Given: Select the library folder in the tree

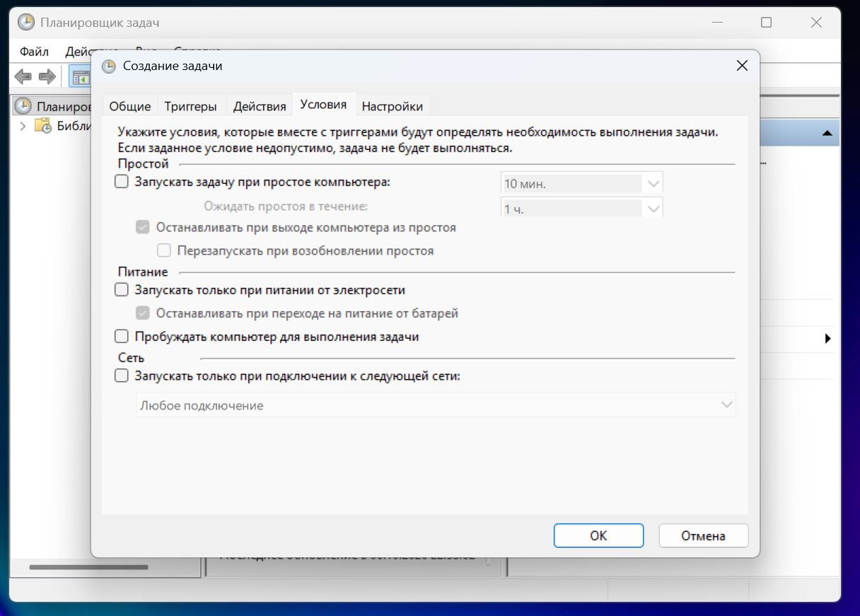Looking at the screenshot, I should pyautogui.click(x=64, y=127).
